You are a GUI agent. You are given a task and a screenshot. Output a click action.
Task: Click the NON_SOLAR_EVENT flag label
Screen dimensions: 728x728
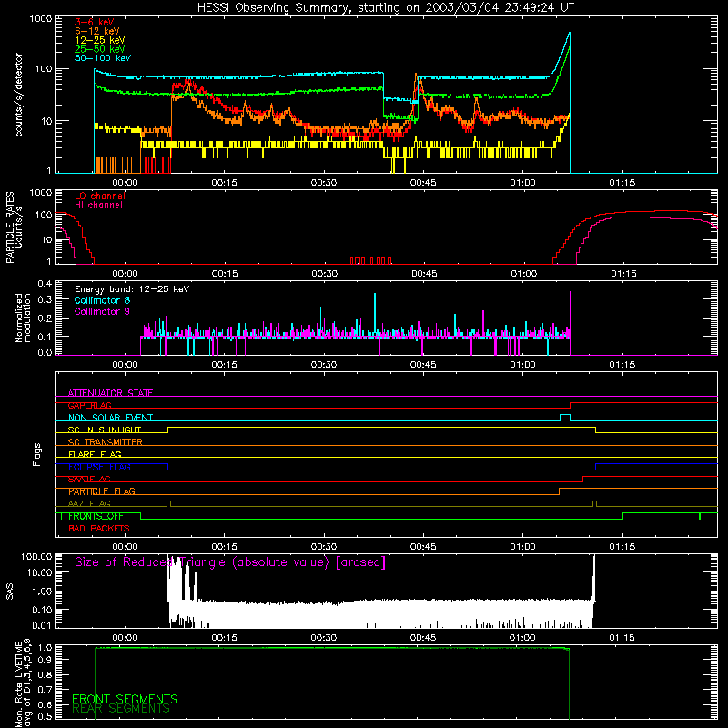point(110,418)
